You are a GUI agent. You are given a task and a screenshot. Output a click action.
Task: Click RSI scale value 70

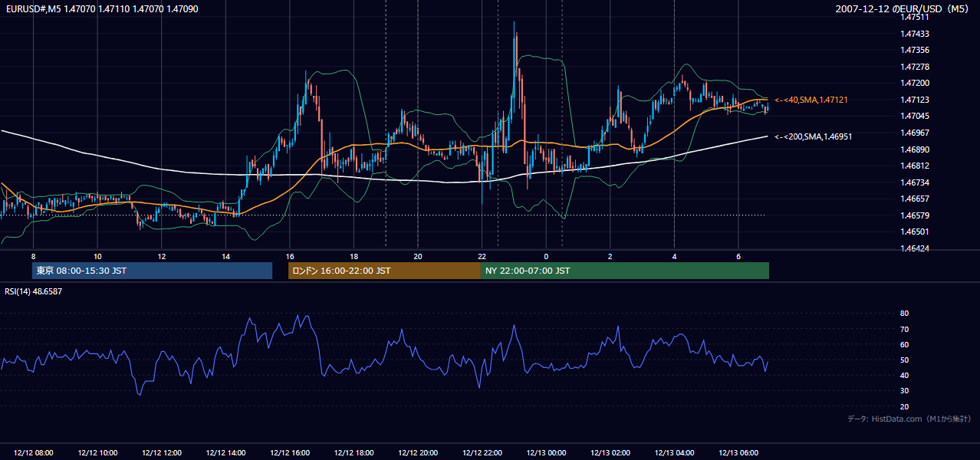(905, 329)
